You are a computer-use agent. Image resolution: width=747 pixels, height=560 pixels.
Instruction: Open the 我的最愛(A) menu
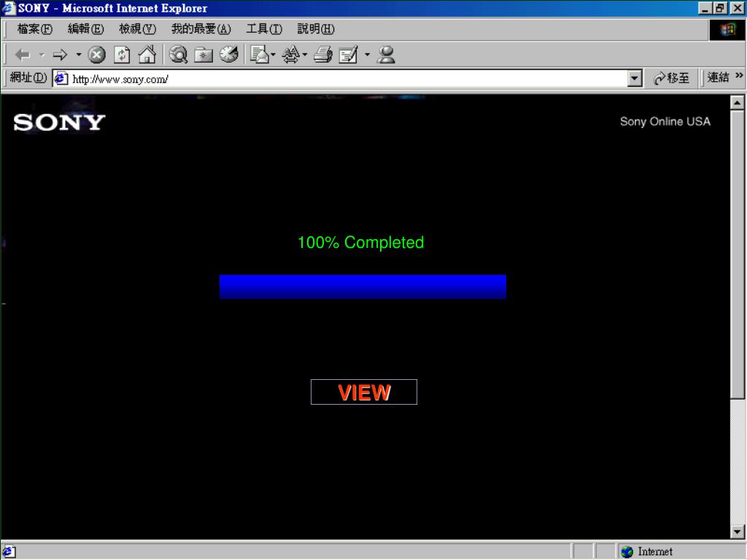click(201, 29)
